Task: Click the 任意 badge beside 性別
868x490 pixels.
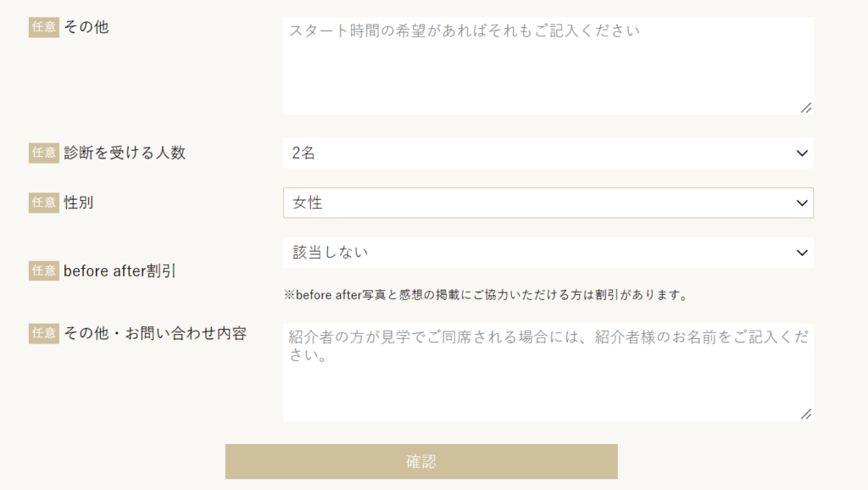Action: point(44,203)
